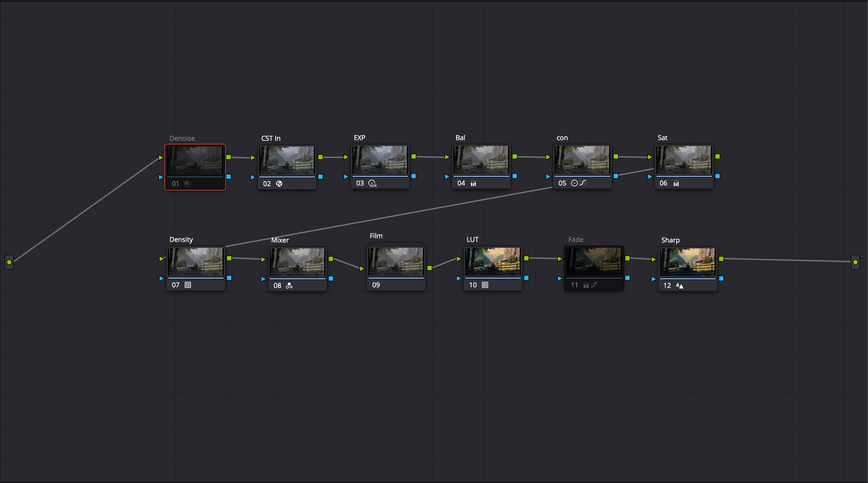Select the Sharp node thumbnail
This screenshot has height=483, width=868.
tap(687, 262)
